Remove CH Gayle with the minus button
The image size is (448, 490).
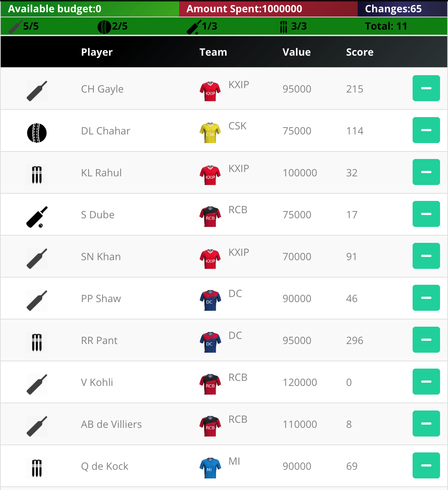[426, 88]
